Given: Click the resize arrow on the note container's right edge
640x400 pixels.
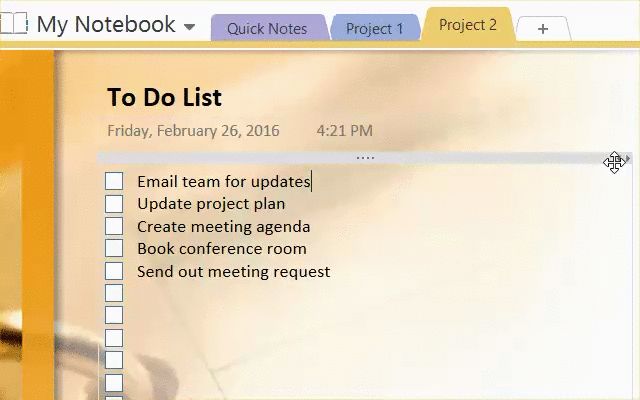Looking at the screenshot, I should pyautogui.click(x=627, y=159).
